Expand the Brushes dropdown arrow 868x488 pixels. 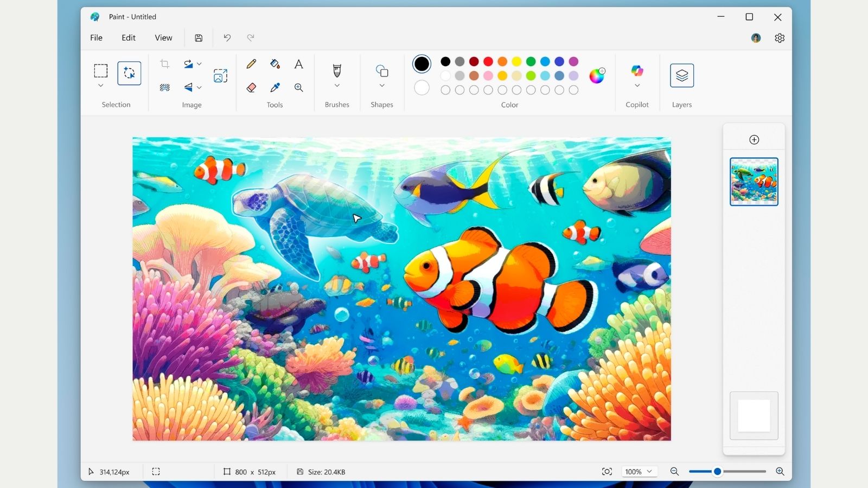pos(337,86)
